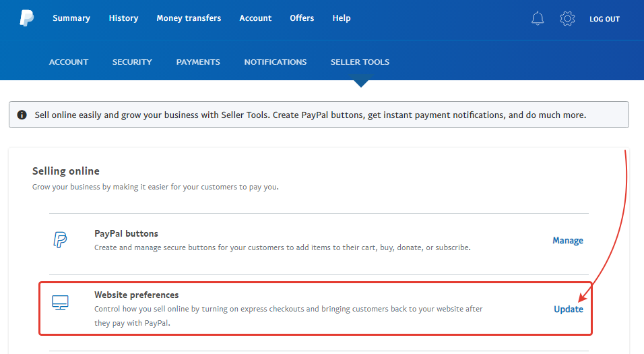Switch to the NOTIFICATIONS tab
Screen dimensions: 644x354
(276, 62)
